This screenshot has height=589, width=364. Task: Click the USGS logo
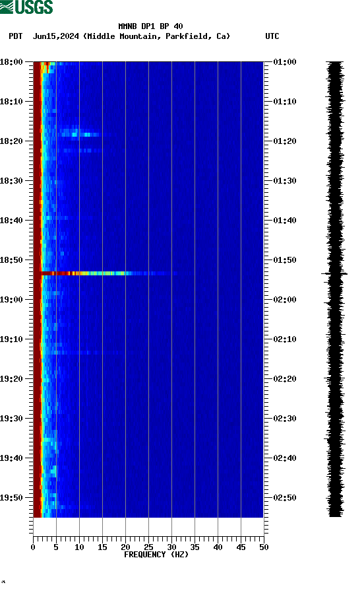point(26,7)
